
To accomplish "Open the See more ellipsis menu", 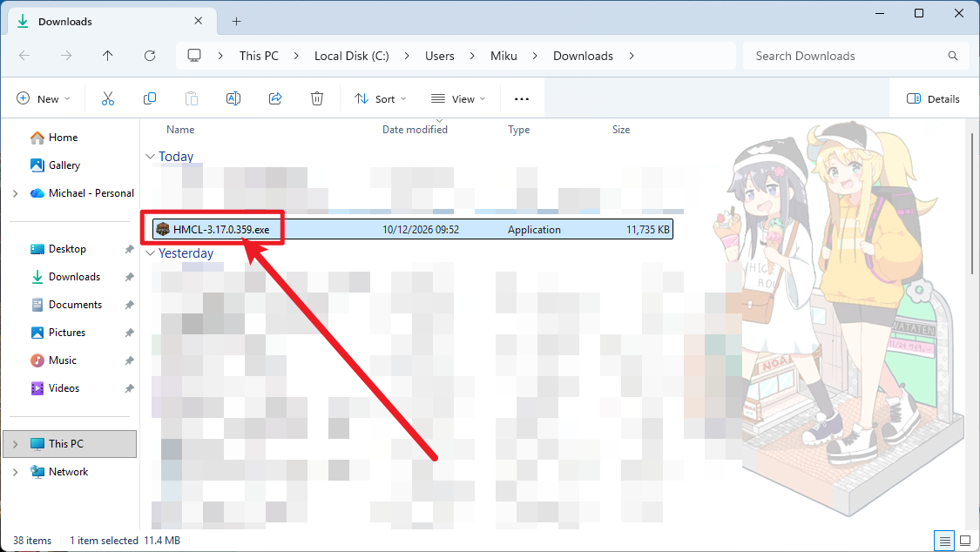I will 521,98.
